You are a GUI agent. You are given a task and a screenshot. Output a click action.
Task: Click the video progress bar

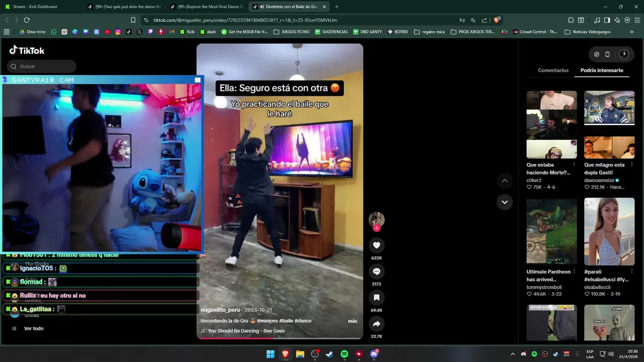tap(280, 338)
